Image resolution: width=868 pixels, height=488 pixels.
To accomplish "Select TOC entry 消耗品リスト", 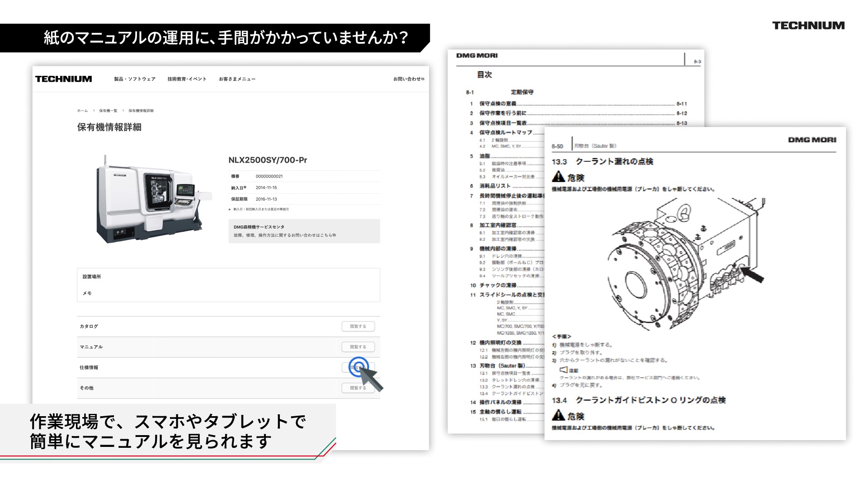I will pos(495,186).
